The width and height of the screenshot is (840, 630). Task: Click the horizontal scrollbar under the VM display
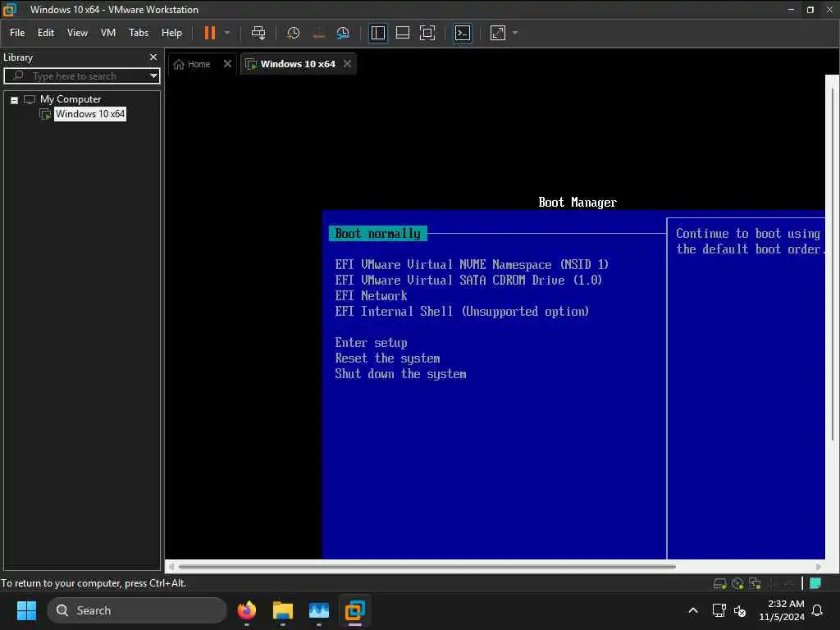tap(427, 566)
